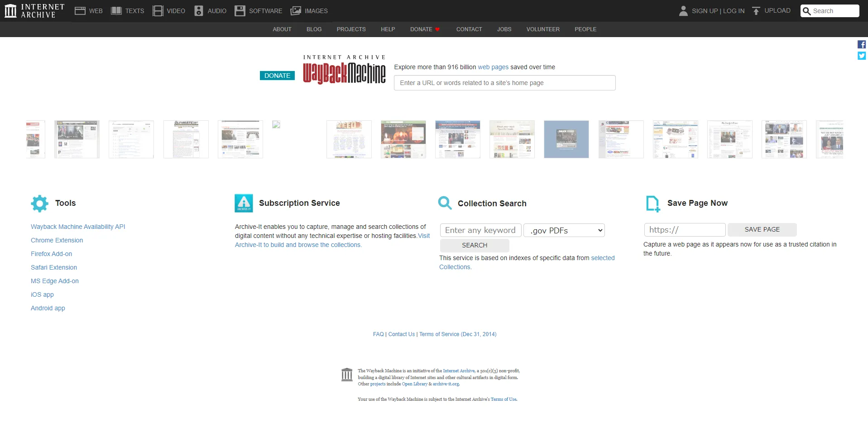
Task: Open the Web section icon
Action: click(x=80, y=11)
